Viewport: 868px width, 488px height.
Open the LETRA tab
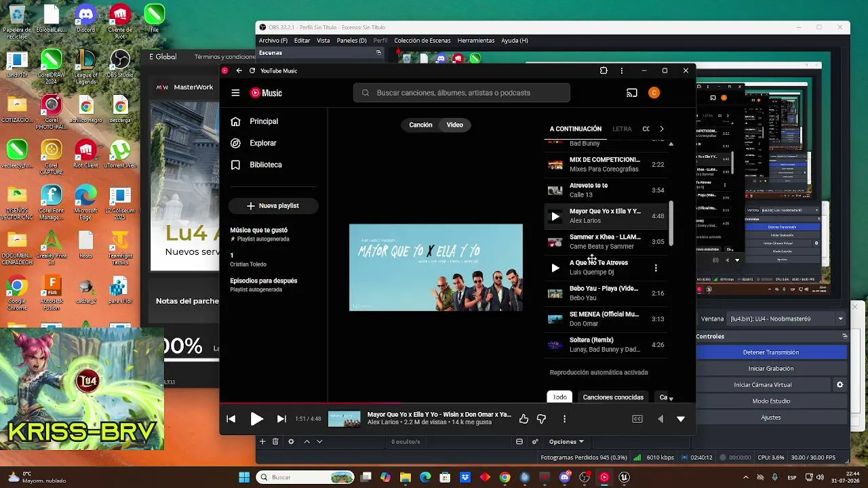click(622, 129)
